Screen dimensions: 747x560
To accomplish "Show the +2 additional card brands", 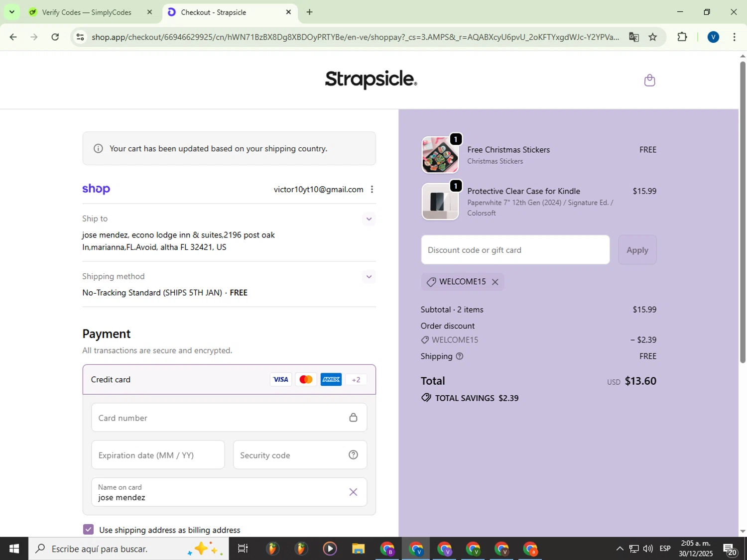I will click(356, 379).
